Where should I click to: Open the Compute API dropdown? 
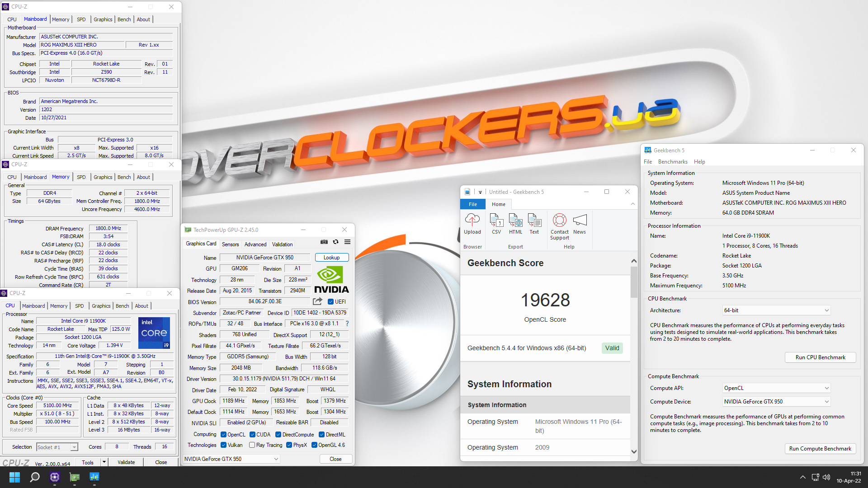[x=776, y=388]
